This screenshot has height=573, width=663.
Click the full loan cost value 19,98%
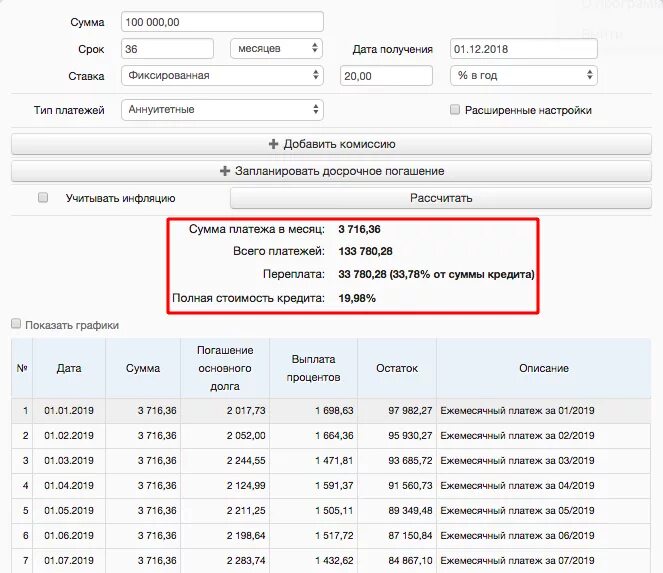(357, 298)
